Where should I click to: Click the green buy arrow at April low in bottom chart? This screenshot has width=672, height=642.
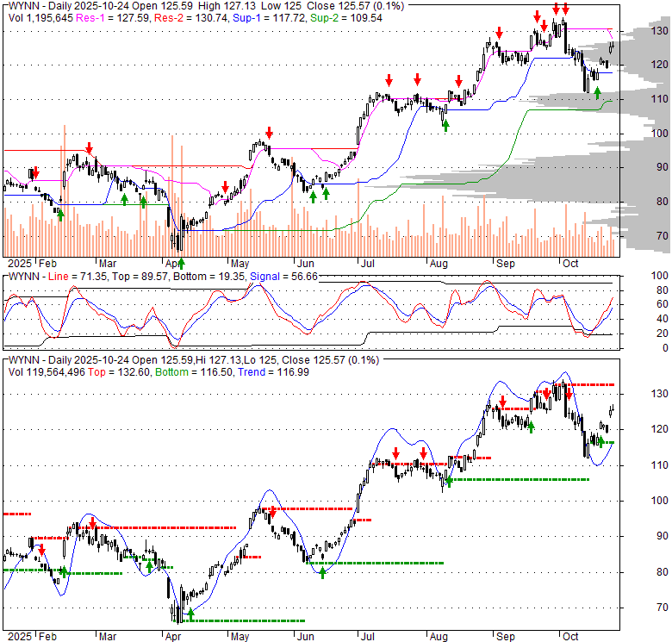tap(190, 614)
